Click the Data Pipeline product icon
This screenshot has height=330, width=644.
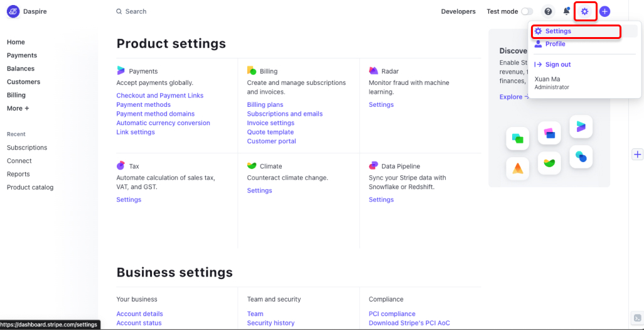pyautogui.click(x=373, y=166)
